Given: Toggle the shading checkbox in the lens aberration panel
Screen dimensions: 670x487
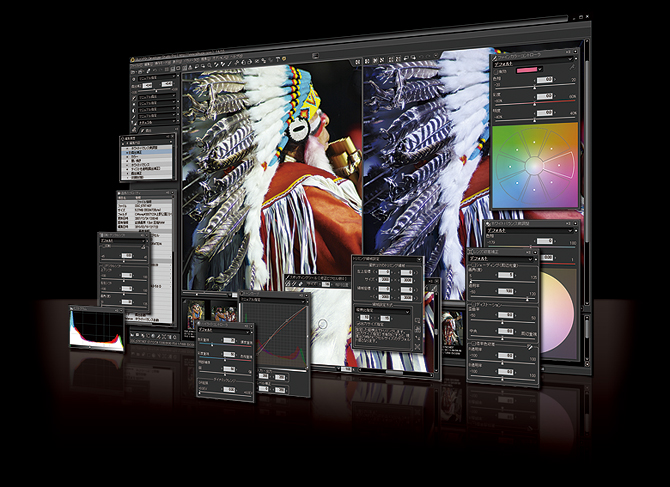Looking at the screenshot, I should [x=473, y=265].
